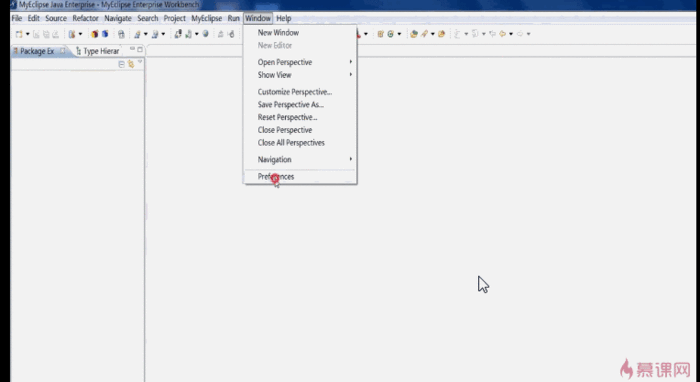The height and width of the screenshot is (382, 700).
Task: Click the New file toolbar icon
Action: (19, 34)
